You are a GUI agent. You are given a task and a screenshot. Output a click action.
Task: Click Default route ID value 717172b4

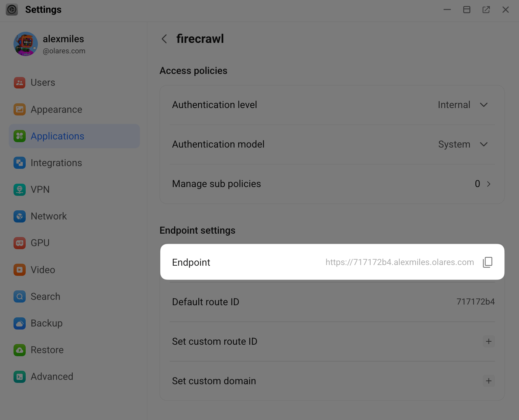pyautogui.click(x=475, y=301)
